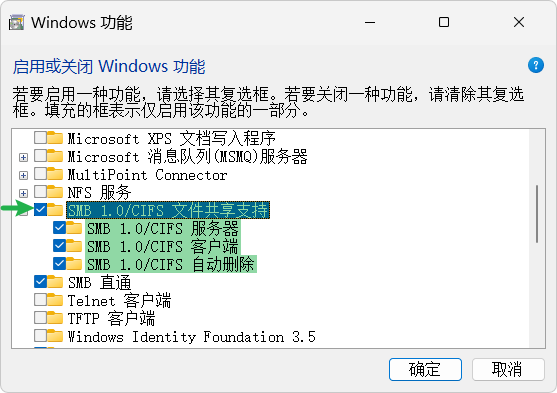The height and width of the screenshot is (393, 557).
Task: Enable Windows Identity Foundation 3.5 checkbox
Action: (x=40, y=336)
